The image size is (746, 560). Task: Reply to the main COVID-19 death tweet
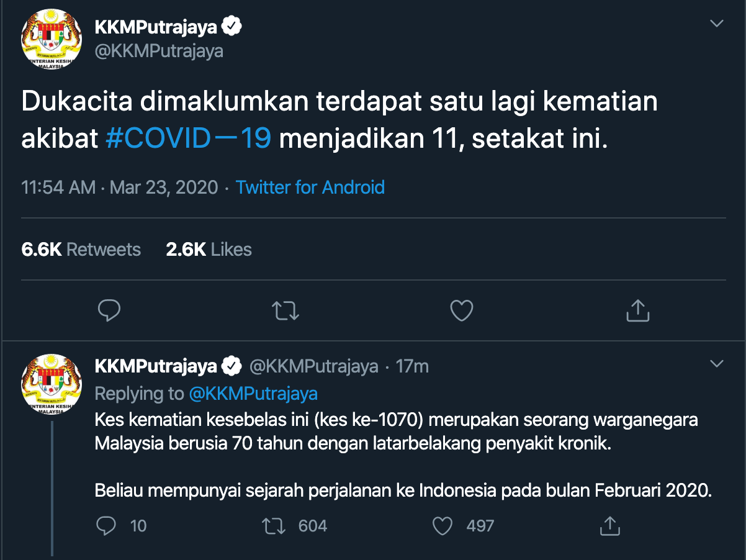(x=109, y=310)
